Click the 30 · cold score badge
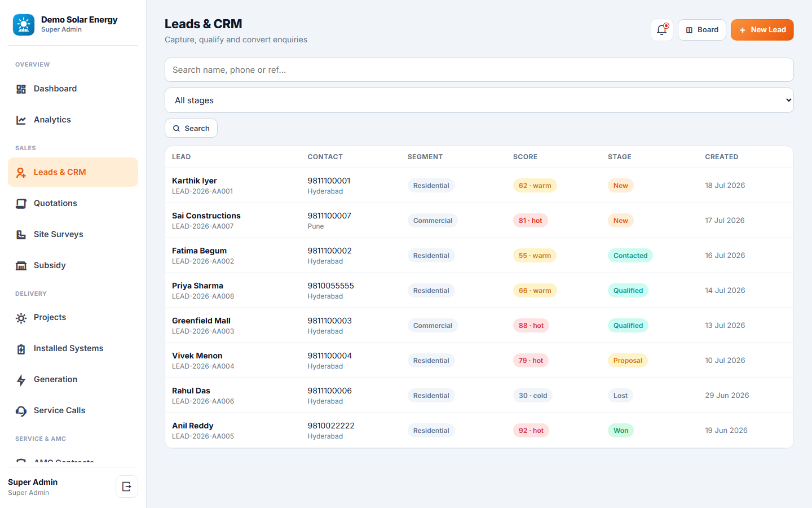 (533, 396)
